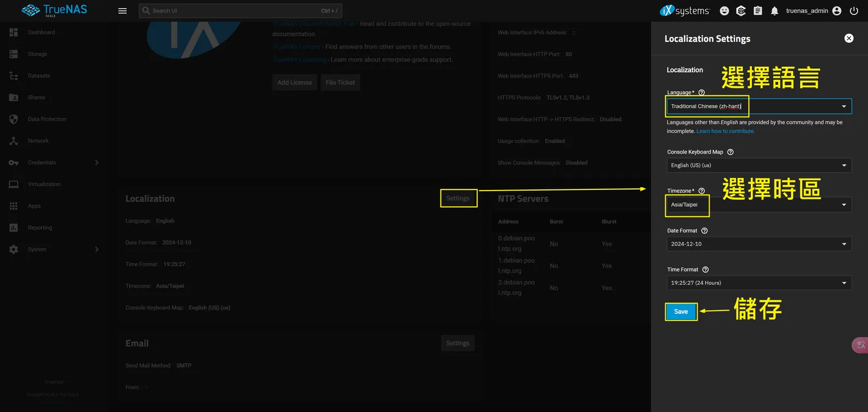868x412 pixels.
Task: Open the Dashboard sidebar icon
Action: (x=14, y=33)
